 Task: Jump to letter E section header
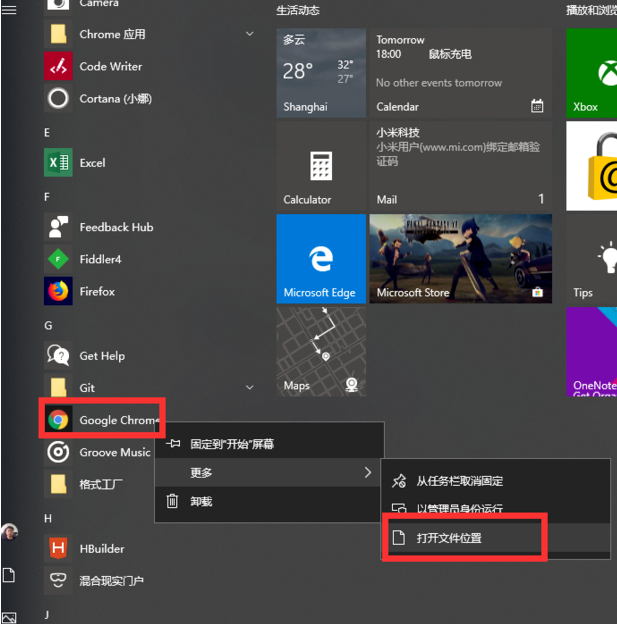click(47, 133)
